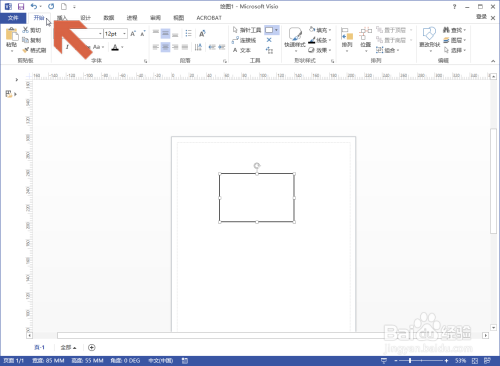Screen dimensions: 500x366
Task: Open the rectangle tool shape dropdown
Action: (x=276, y=30)
